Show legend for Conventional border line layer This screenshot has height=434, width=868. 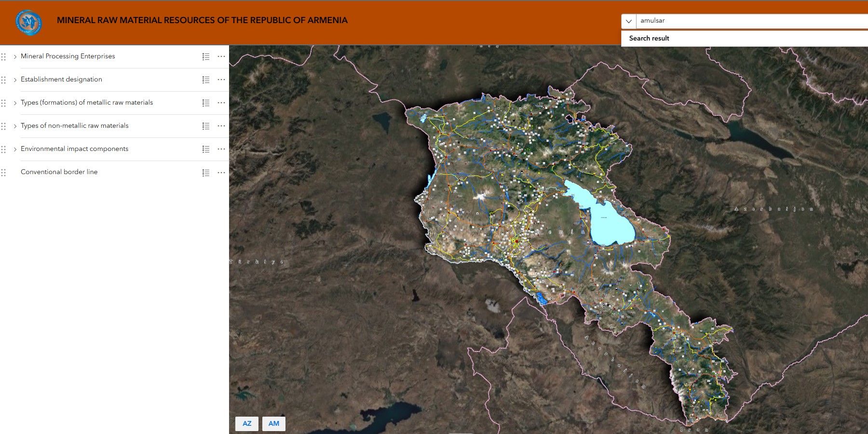pos(206,172)
